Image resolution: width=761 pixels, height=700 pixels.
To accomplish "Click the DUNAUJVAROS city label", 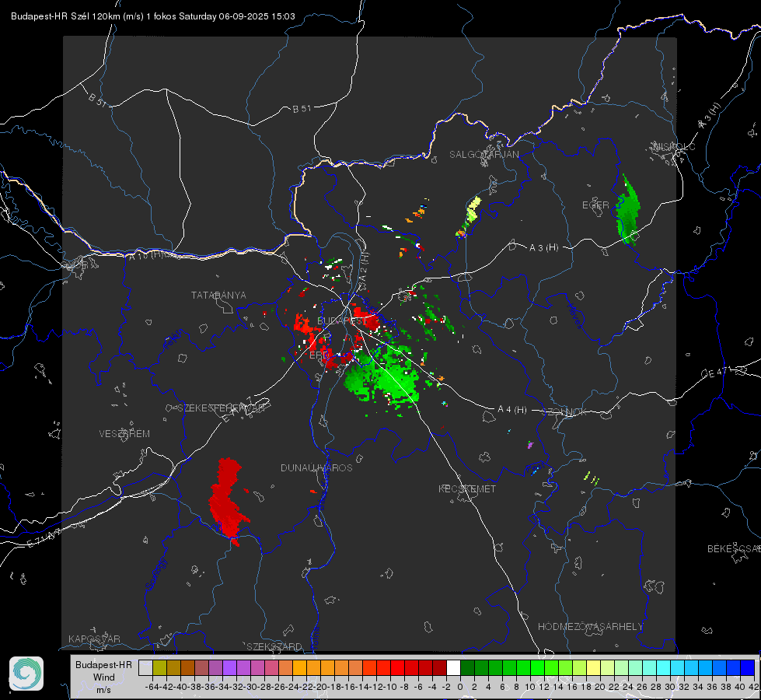I will [x=316, y=467].
